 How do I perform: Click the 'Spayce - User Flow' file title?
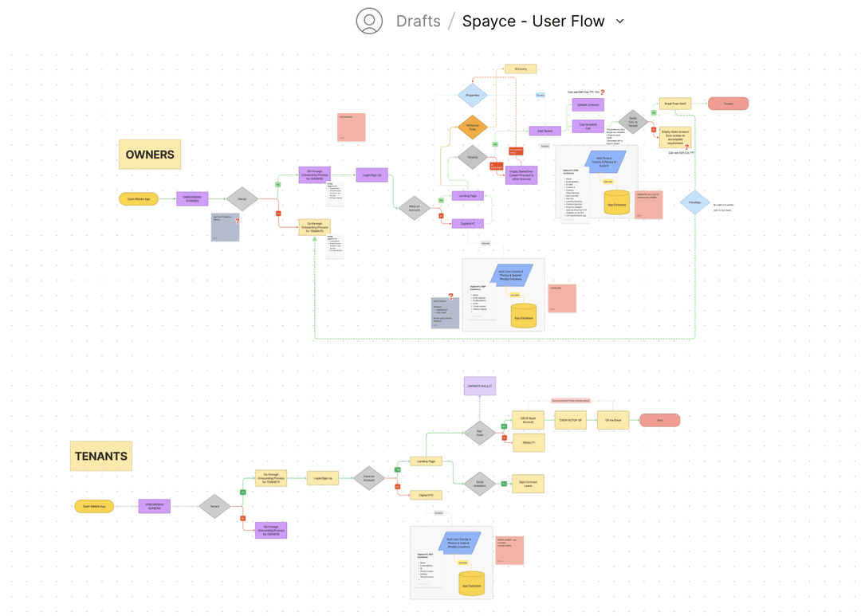tap(533, 21)
